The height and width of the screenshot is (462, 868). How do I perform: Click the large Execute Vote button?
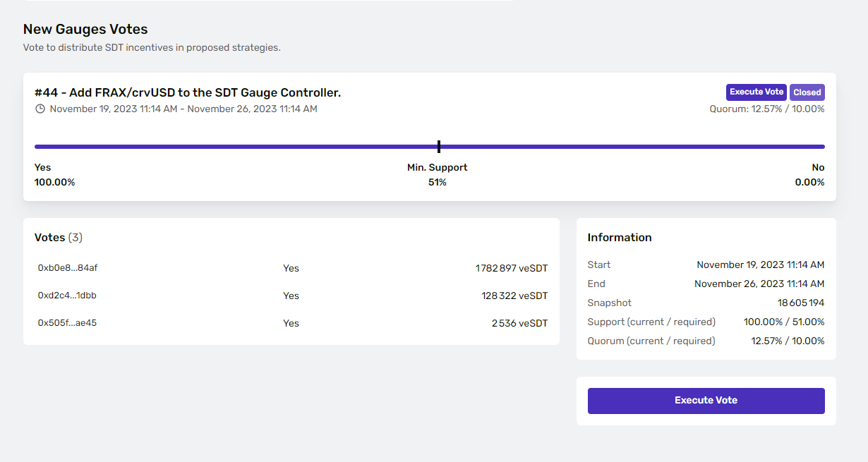[x=706, y=401]
